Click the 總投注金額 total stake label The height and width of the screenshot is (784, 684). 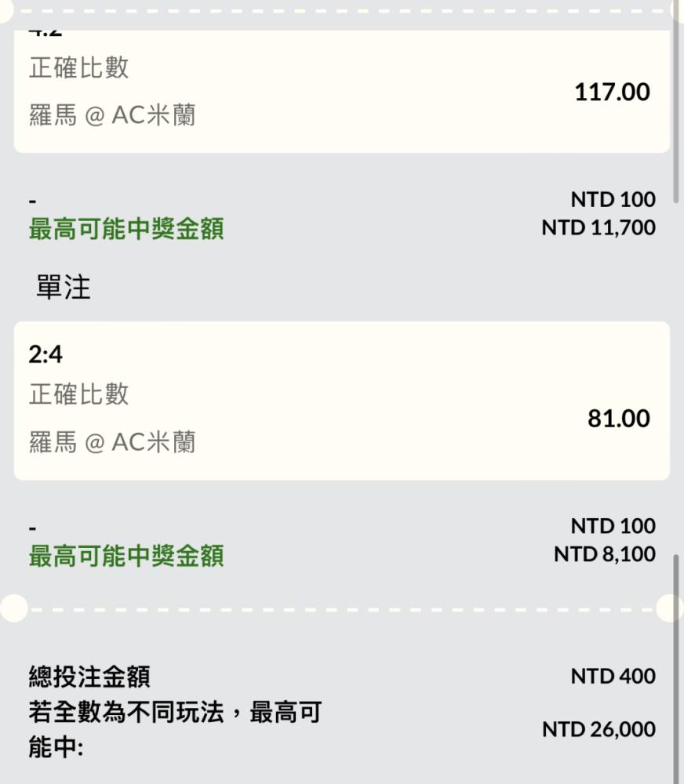(89, 677)
